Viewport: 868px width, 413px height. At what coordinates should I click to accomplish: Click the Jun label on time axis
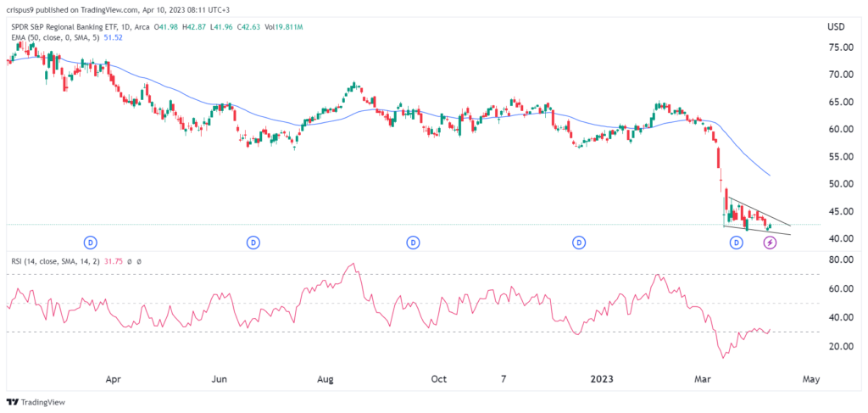coord(220,380)
